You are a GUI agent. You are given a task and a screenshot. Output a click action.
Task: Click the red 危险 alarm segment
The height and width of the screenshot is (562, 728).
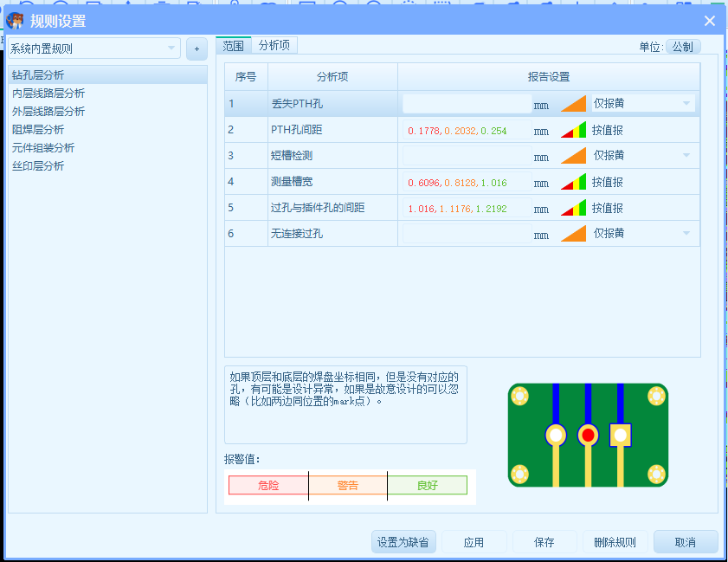268,485
